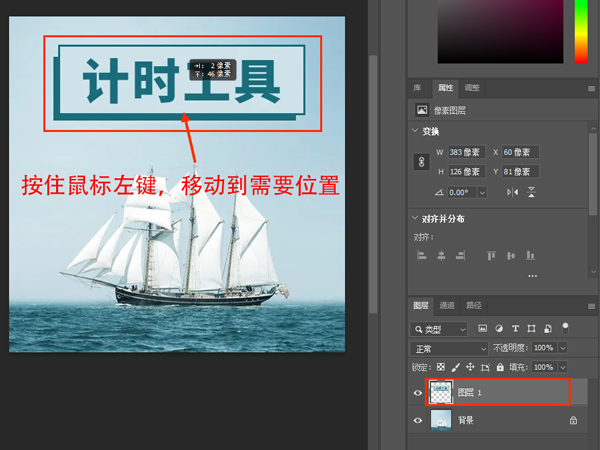Hide the 背景 layer with eye icon
Viewport: 600px width, 450px height.
tap(418, 421)
